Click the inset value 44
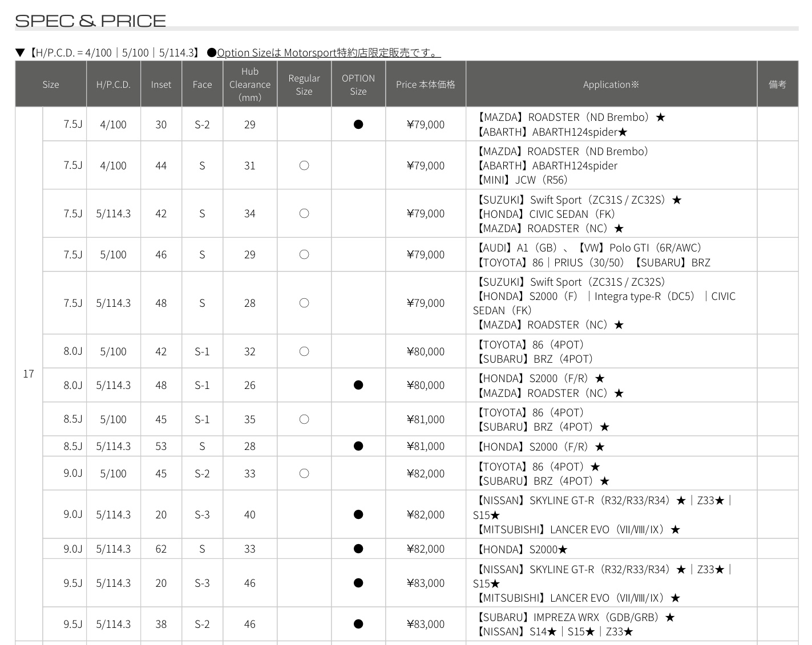The image size is (812, 645). pyautogui.click(x=161, y=165)
